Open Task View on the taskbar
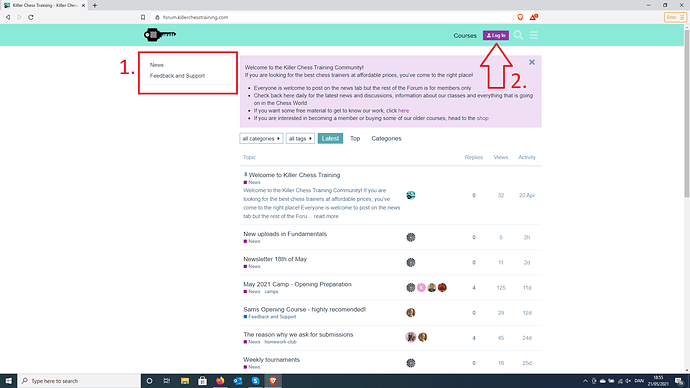This screenshot has height=388, width=690. pos(167,381)
